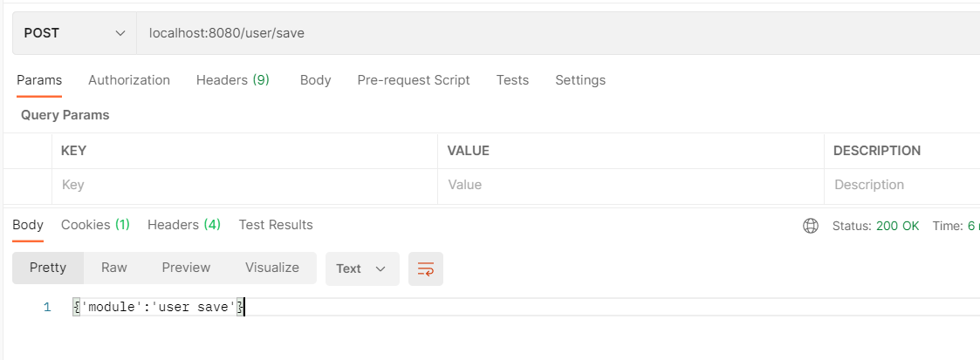Screen dimensions: 980x360
Task: Click the query param Key input cell
Action: pyautogui.click(x=244, y=185)
